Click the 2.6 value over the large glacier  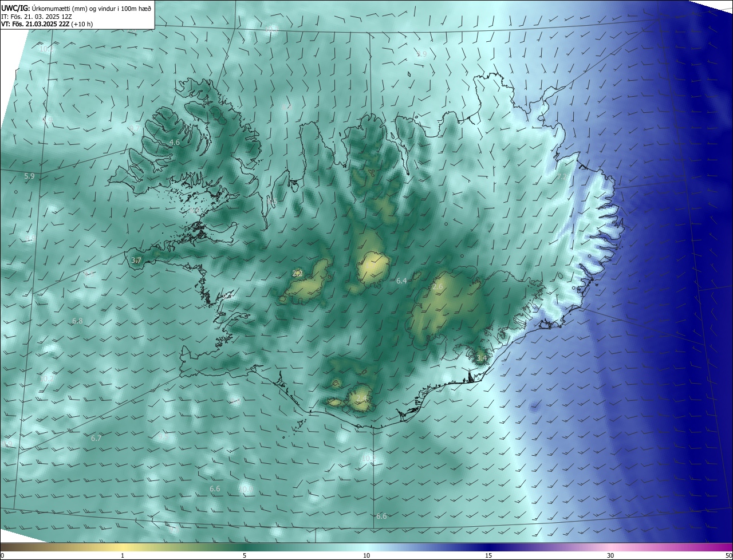[438, 287]
